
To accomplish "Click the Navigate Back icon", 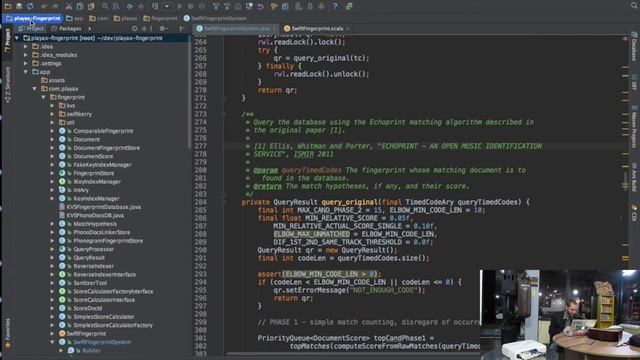I will tap(130, 6).
